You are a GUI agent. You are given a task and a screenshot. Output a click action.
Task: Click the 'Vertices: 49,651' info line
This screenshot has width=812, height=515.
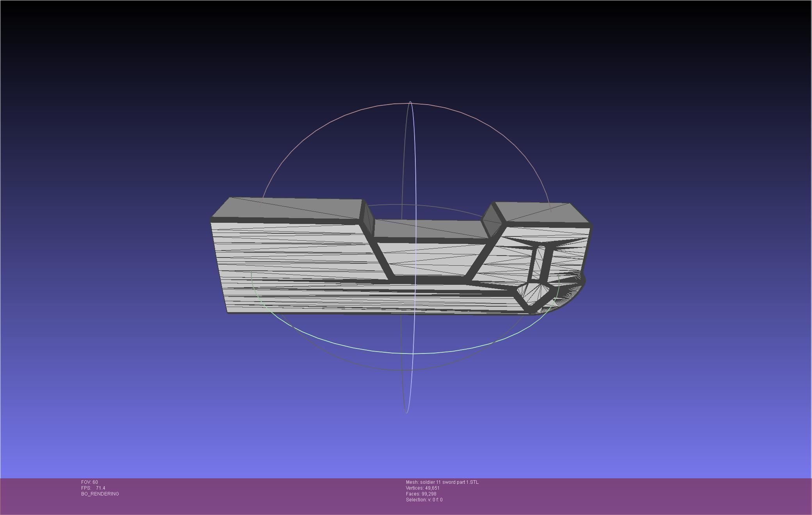coord(423,488)
